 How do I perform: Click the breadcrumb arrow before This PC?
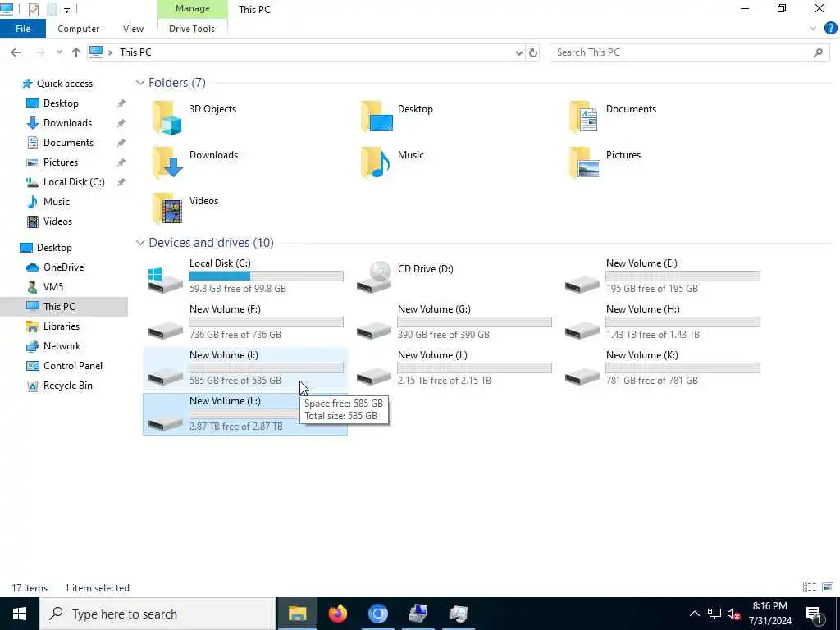pyautogui.click(x=111, y=52)
